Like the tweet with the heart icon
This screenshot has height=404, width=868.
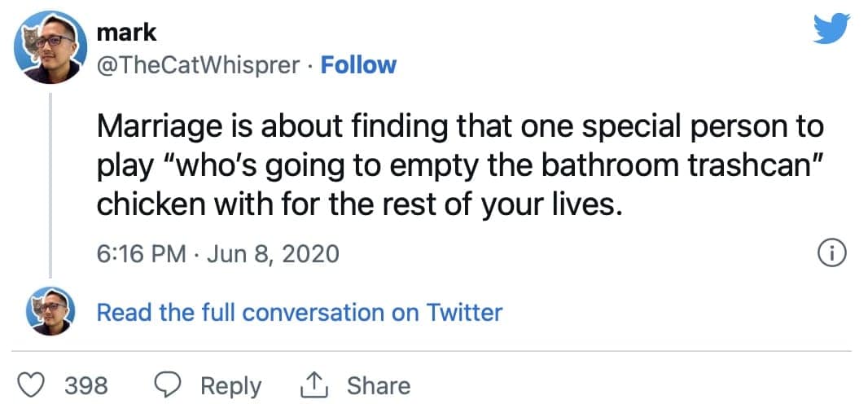click(x=31, y=384)
